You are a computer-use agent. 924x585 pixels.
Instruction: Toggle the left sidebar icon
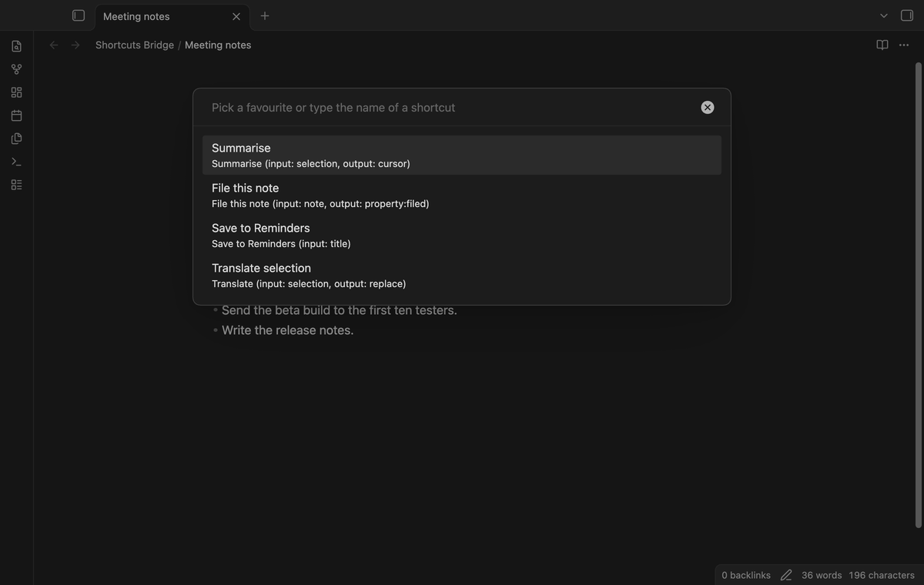coord(78,15)
